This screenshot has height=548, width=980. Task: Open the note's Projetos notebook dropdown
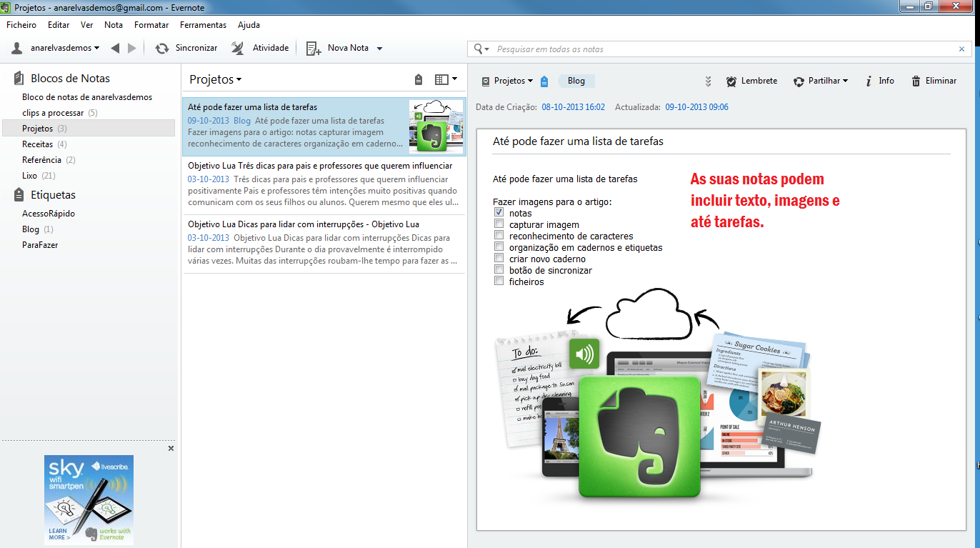click(531, 81)
